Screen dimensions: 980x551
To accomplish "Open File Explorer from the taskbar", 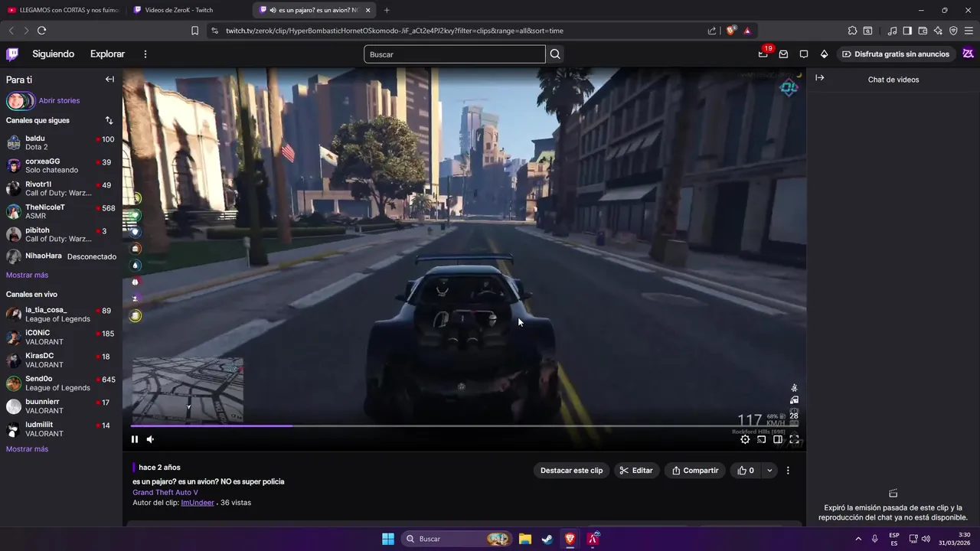I will pyautogui.click(x=525, y=539).
